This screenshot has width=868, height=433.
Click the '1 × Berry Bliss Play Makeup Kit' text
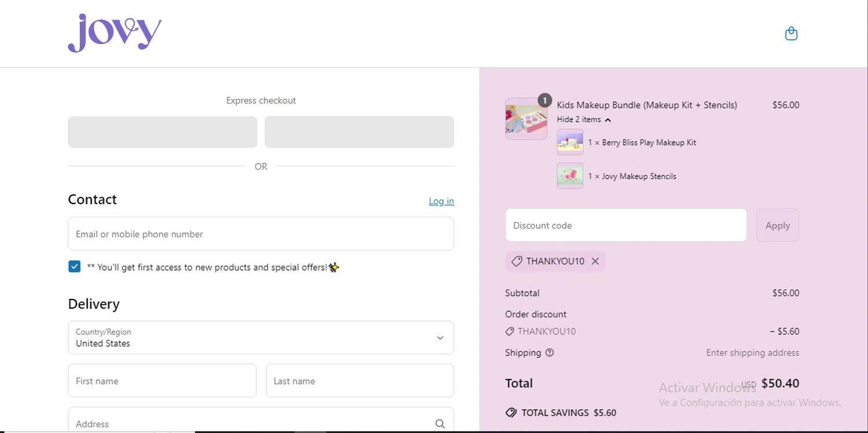(x=642, y=143)
